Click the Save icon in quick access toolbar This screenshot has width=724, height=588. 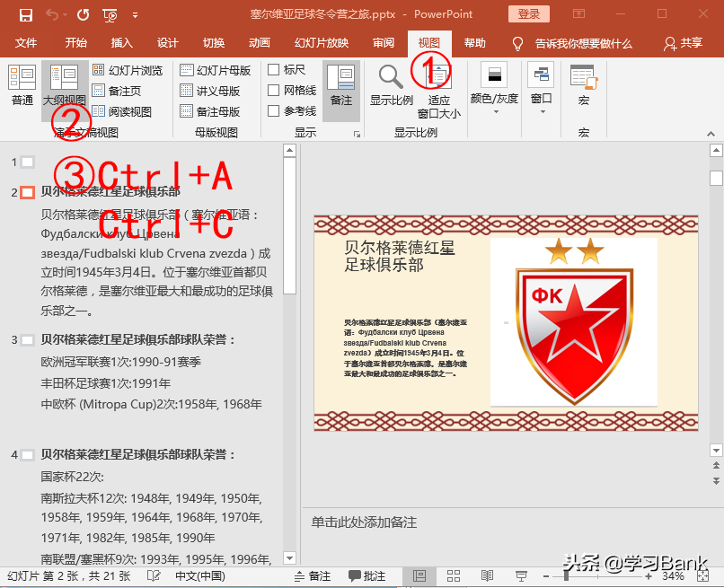click(x=26, y=14)
